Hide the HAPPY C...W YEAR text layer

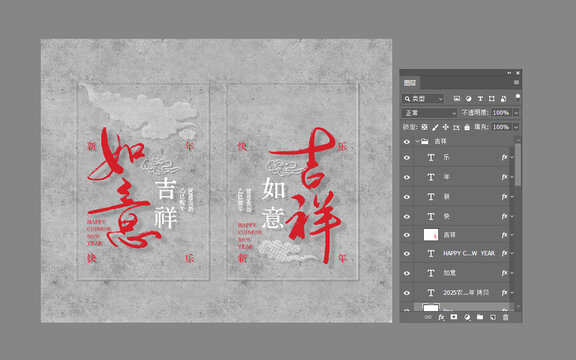pos(407,253)
